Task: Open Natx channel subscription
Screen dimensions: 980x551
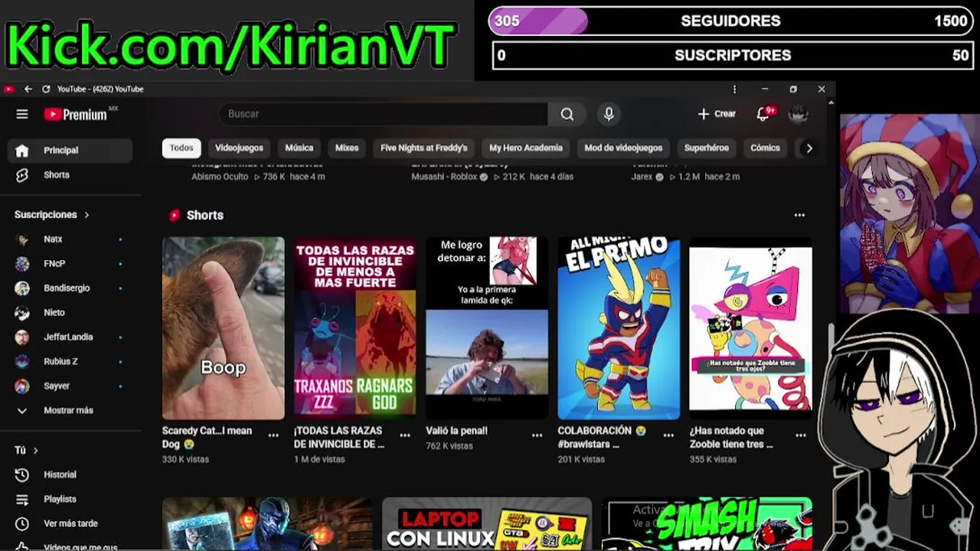Action: pyautogui.click(x=70, y=239)
